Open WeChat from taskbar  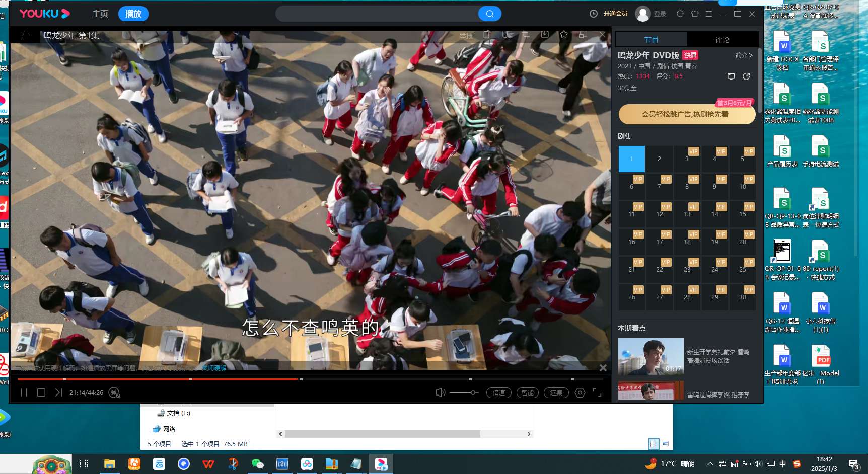[x=257, y=464]
